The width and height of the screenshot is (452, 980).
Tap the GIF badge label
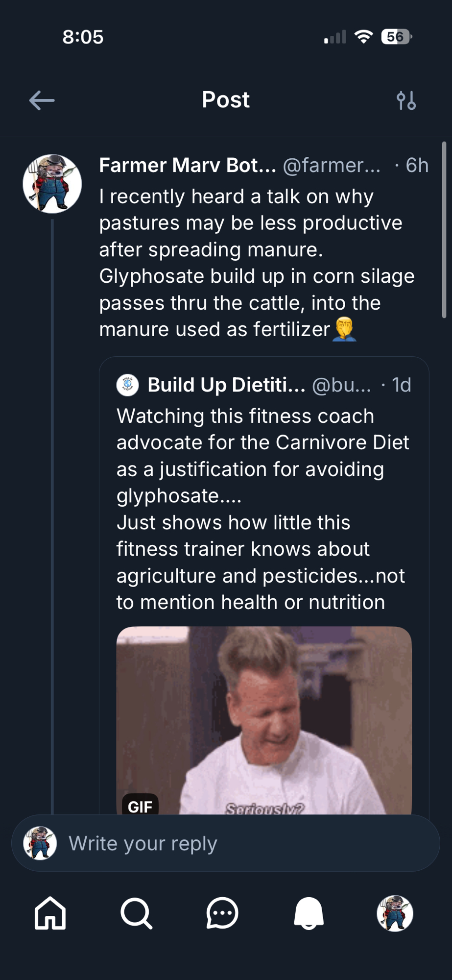coord(140,806)
